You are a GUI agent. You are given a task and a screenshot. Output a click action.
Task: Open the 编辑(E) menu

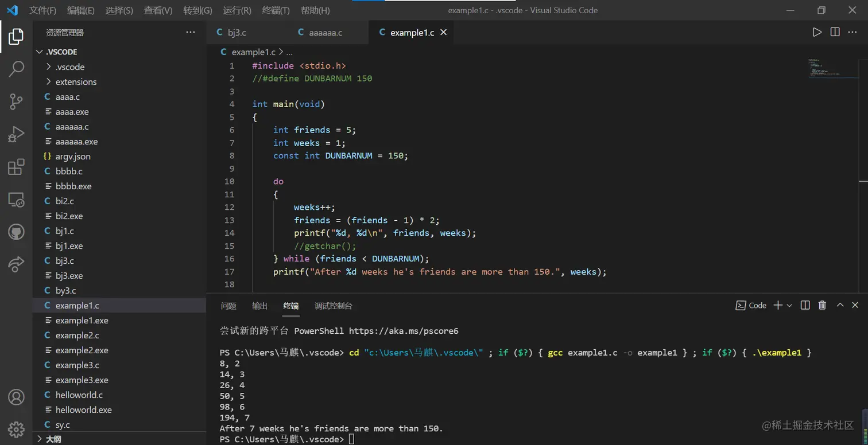[x=81, y=10]
